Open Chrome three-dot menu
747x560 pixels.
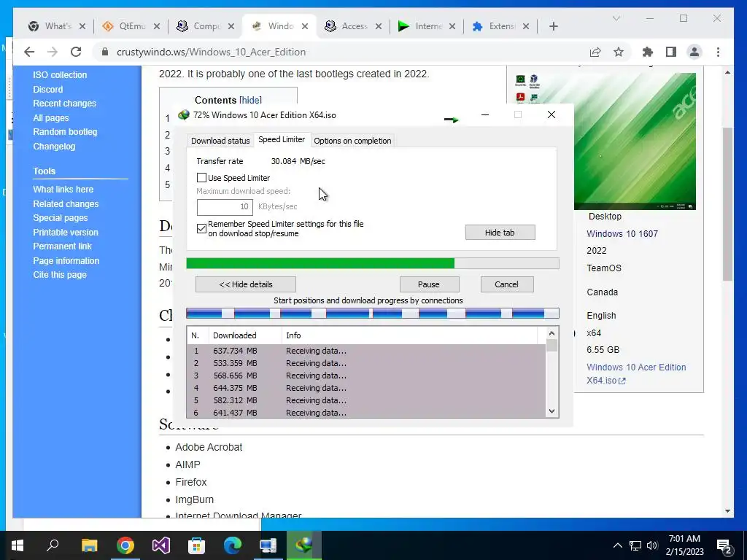click(718, 52)
